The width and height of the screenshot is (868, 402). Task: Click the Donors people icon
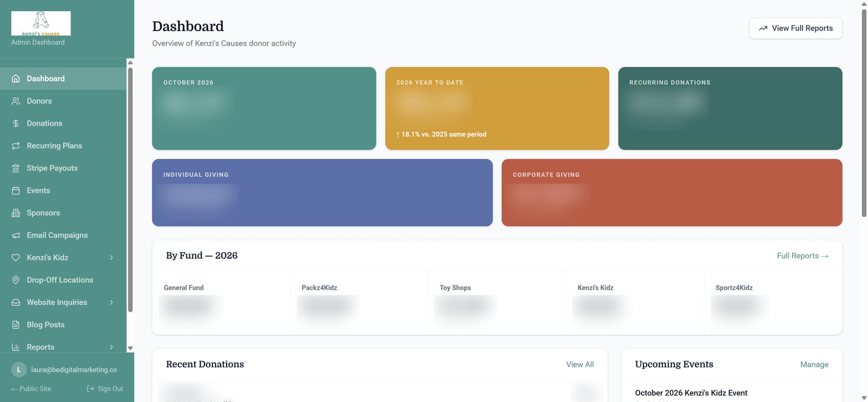coord(16,101)
